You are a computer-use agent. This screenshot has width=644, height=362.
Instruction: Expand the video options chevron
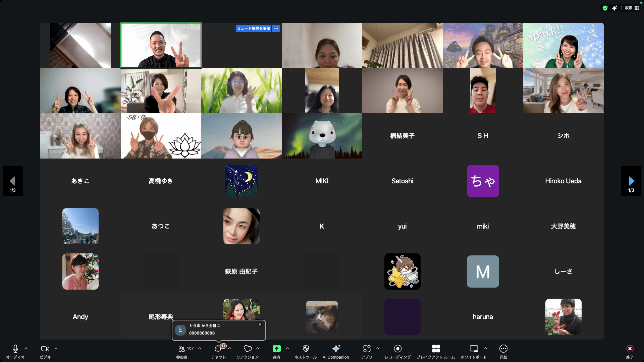tap(56, 349)
